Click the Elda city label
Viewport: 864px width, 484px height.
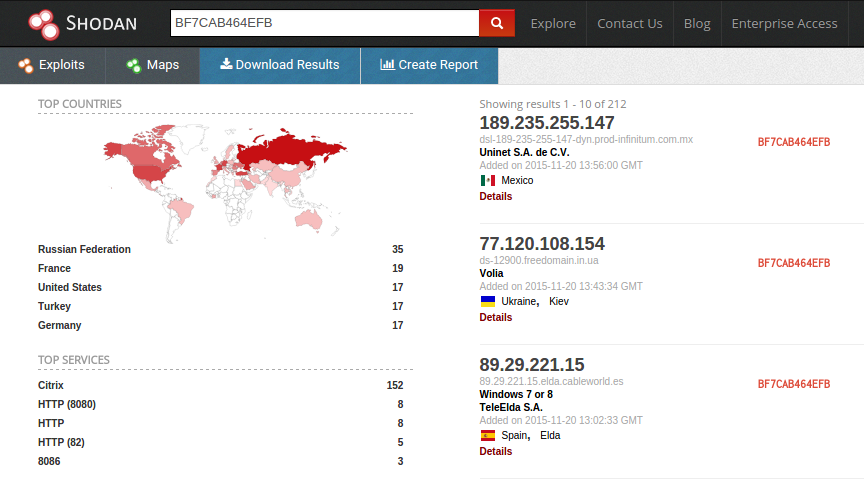pyautogui.click(x=550, y=435)
